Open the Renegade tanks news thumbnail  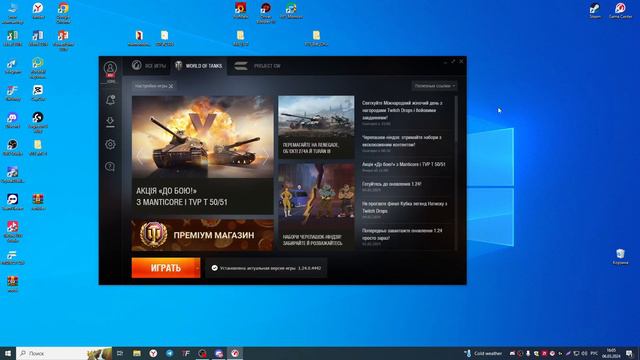pyautogui.click(x=316, y=127)
